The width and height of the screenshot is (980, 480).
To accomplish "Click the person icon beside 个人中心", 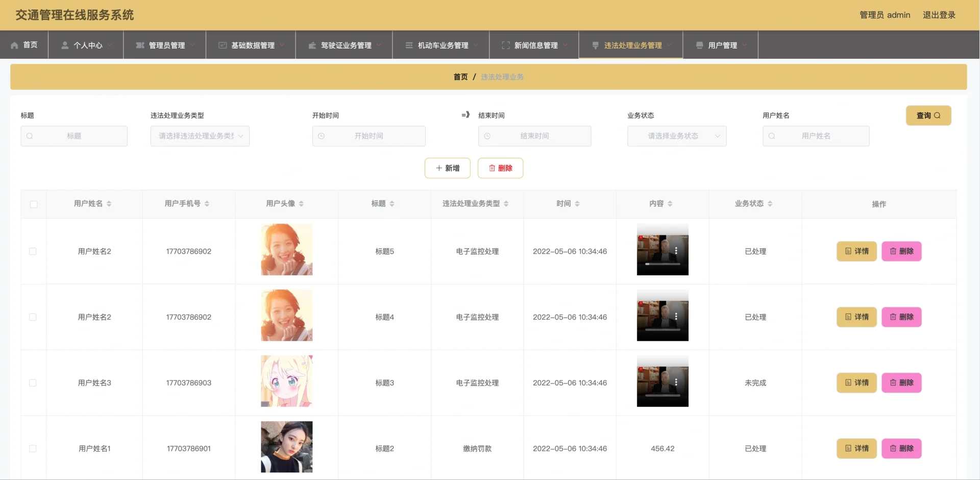I will pos(65,45).
